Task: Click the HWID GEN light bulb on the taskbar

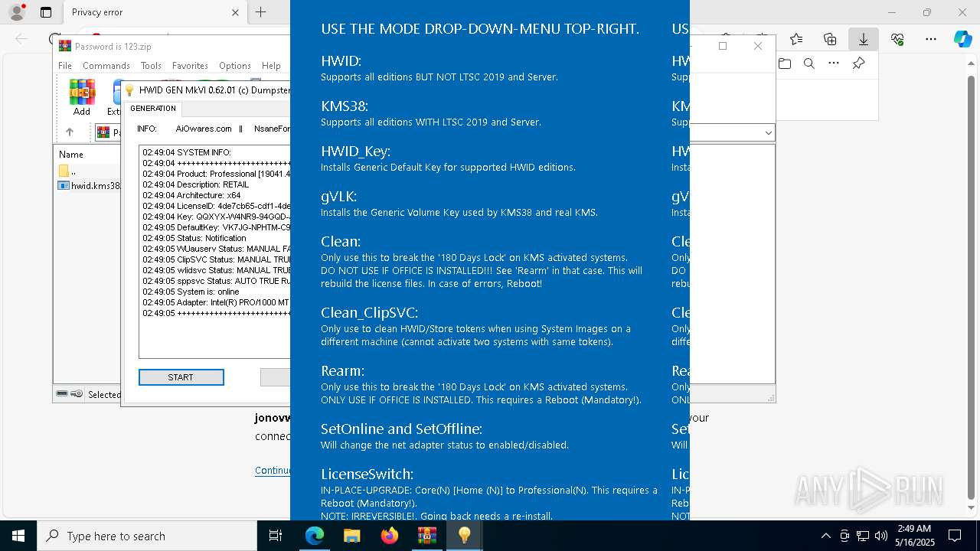Action: coord(464,536)
